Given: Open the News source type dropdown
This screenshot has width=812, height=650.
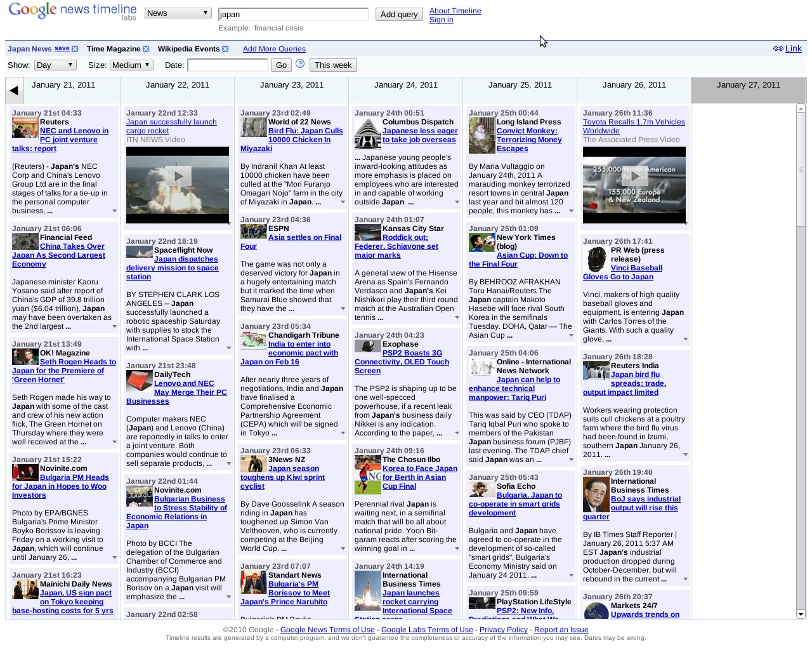Looking at the screenshot, I should click(x=178, y=13).
